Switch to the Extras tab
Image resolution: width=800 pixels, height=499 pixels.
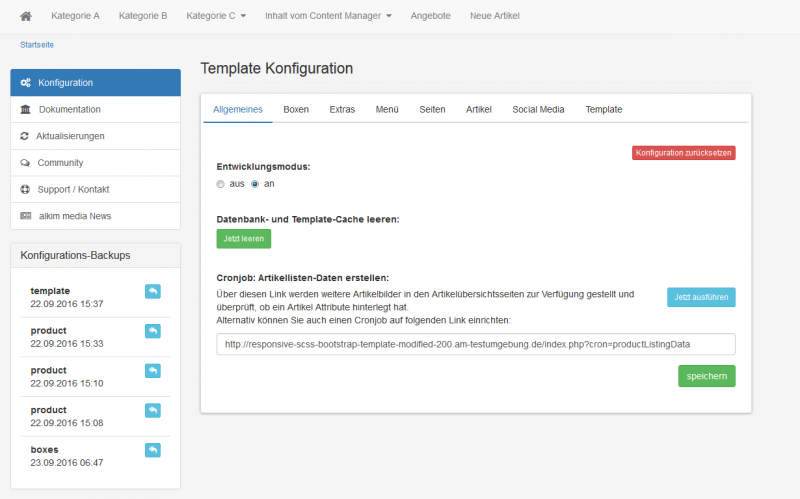(x=342, y=109)
